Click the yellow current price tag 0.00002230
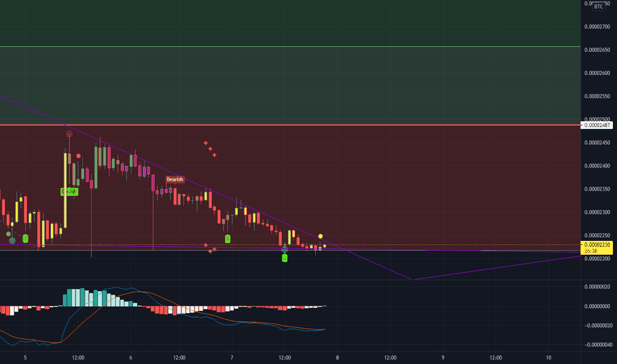617x364 pixels. pyautogui.click(x=597, y=248)
